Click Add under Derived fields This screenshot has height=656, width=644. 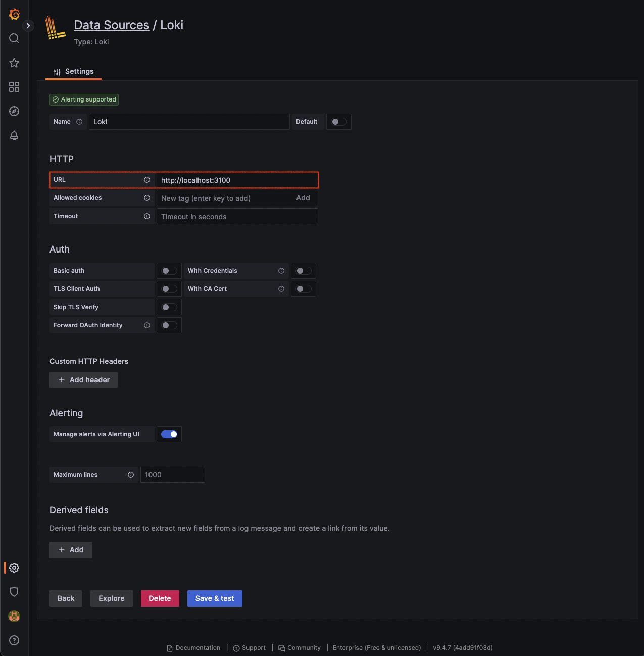[x=71, y=550]
